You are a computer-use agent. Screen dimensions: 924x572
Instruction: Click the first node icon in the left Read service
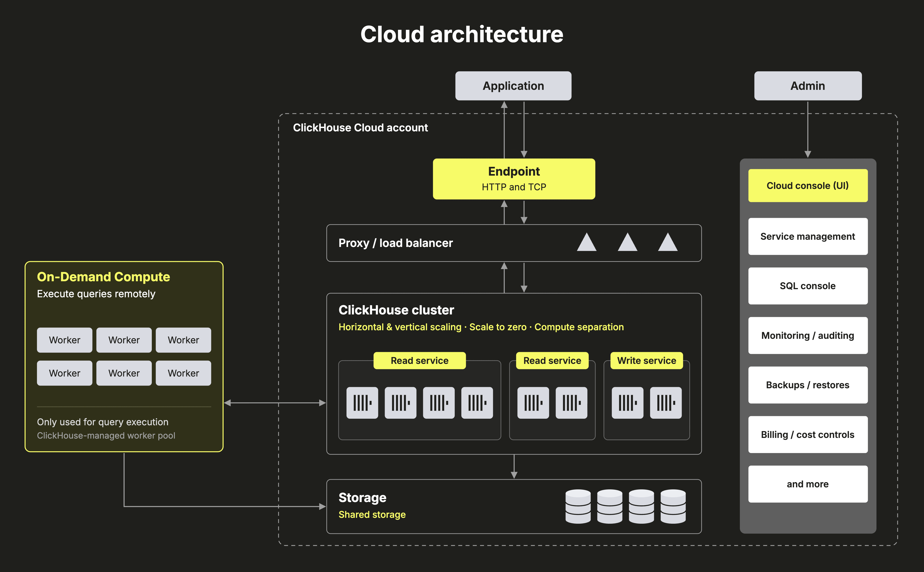362,403
